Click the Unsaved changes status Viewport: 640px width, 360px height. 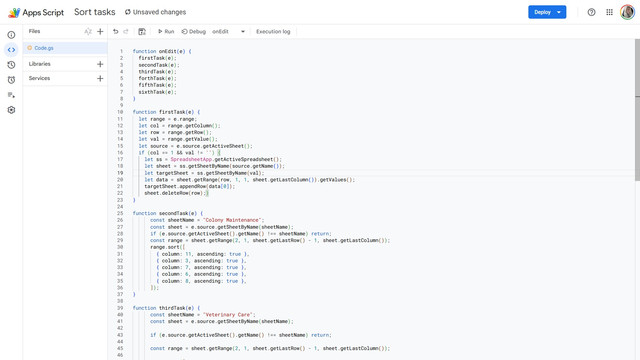156,12
